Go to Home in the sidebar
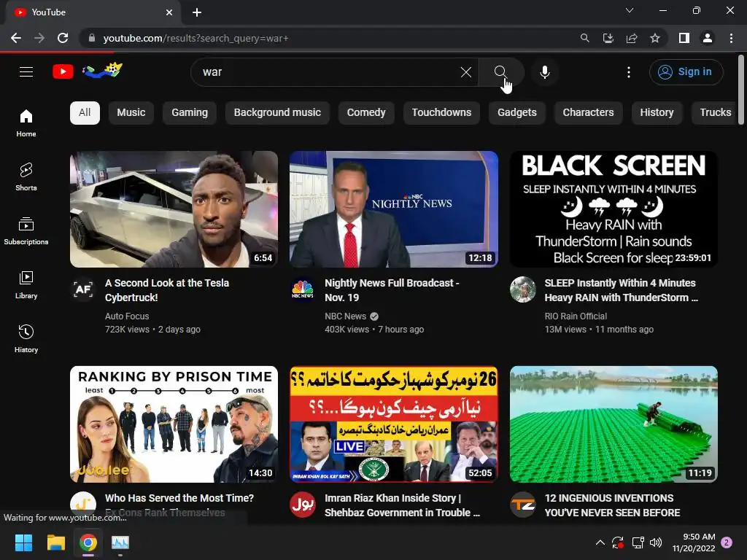The height and width of the screenshot is (560, 747). pyautogui.click(x=26, y=122)
